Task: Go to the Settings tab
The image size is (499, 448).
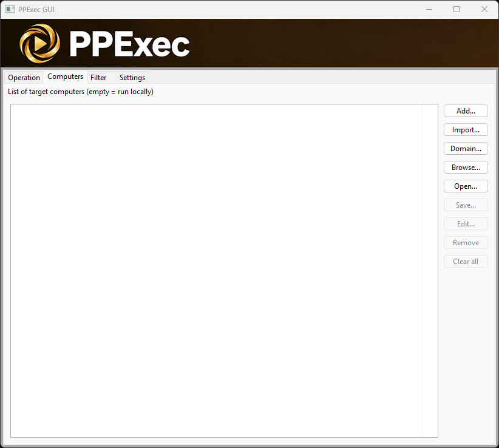Action: pos(132,78)
